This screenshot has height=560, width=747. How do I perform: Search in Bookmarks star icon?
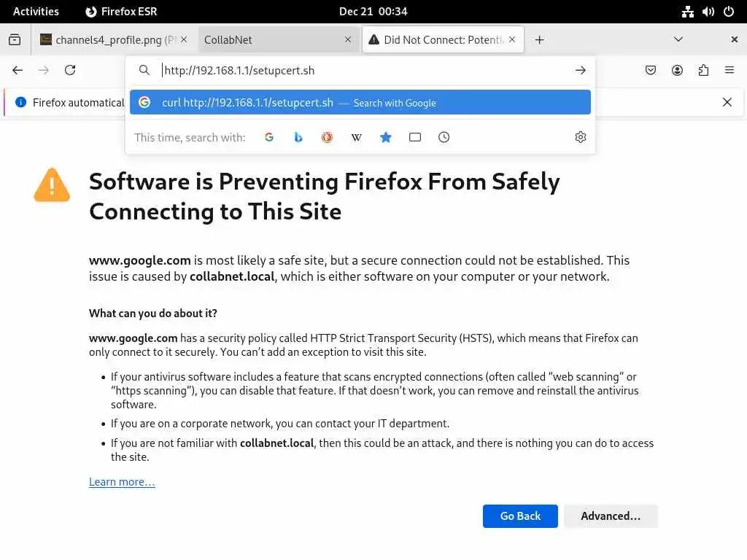click(x=386, y=137)
